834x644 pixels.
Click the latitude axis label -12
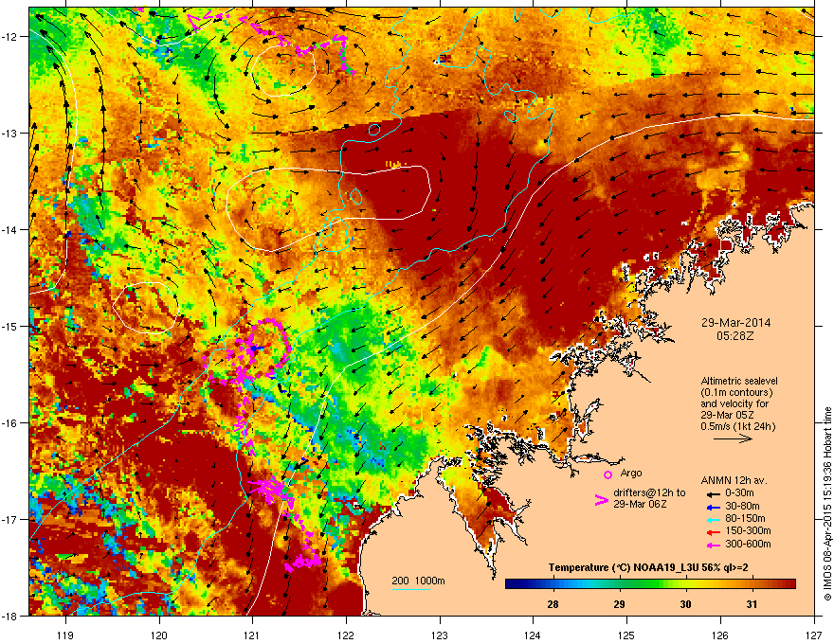coord(10,37)
